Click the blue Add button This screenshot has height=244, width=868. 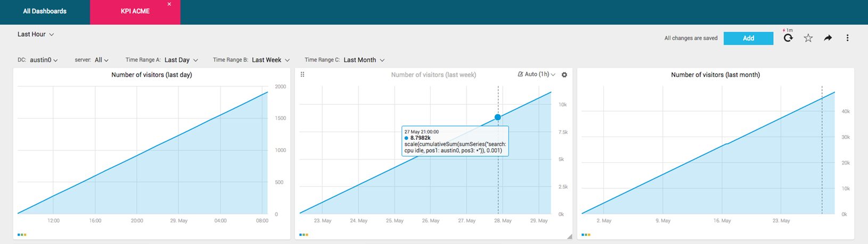coord(748,38)
